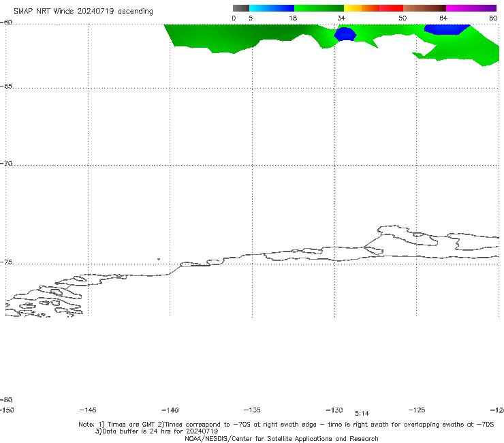Click the longitude label '-140'
Image resolution: width=504 pixels, height=443 pixels.
click(x=170, y=410)
